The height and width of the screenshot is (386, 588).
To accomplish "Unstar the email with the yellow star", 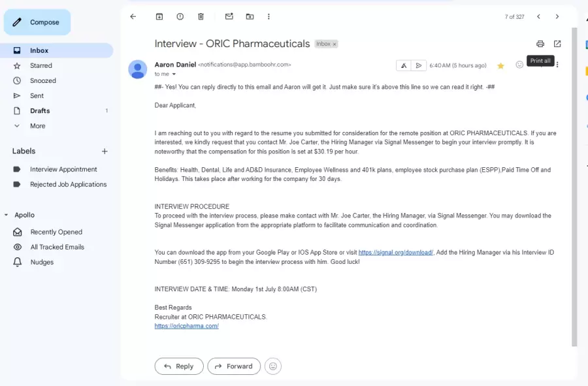I will pyautogui.click(x=500, y=66).
